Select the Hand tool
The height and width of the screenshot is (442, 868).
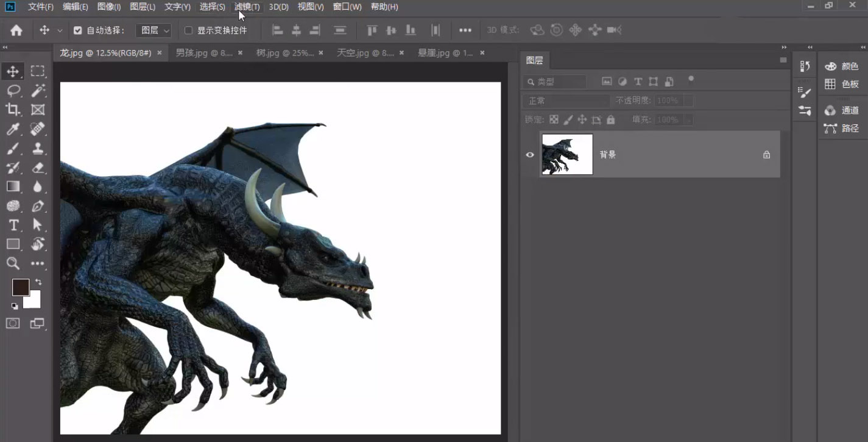pyautogui.click(x=38, y=244)
